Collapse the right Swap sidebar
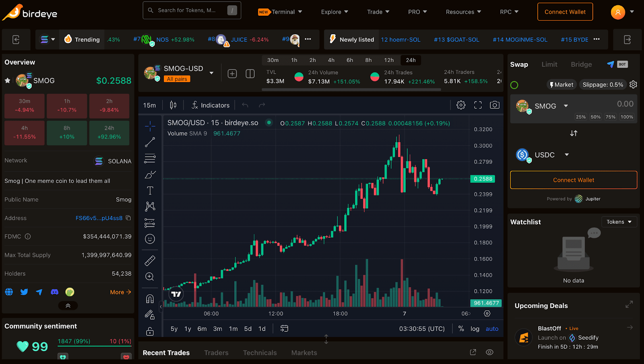Image resolution: width=644 pixels, height=364 pixels. click(x=627, y=39)
